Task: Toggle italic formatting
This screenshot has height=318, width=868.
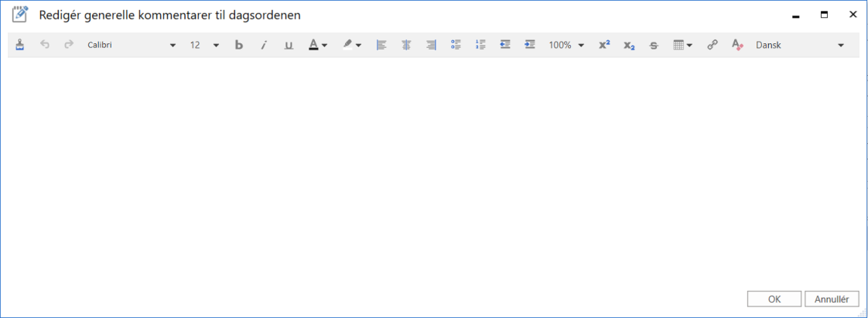Action: pyautogui.click(x=264, y=45)
